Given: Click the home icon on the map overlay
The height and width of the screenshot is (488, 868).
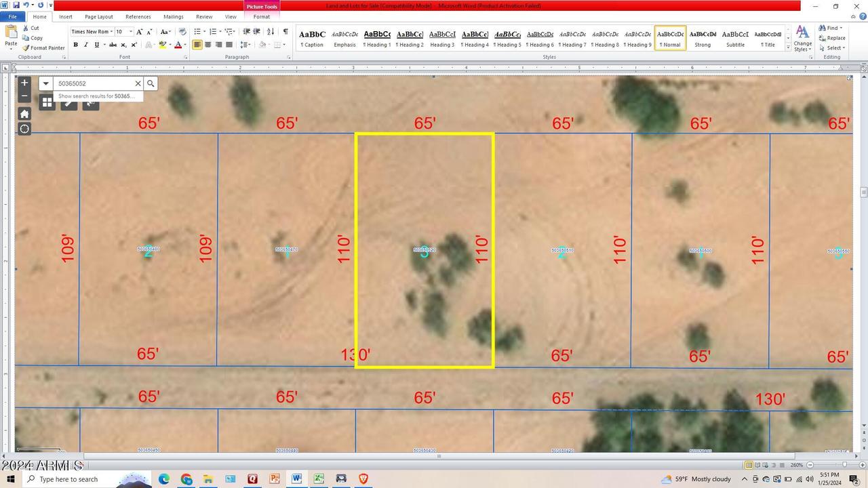Looking at the screenshot, I should [24, 113].
